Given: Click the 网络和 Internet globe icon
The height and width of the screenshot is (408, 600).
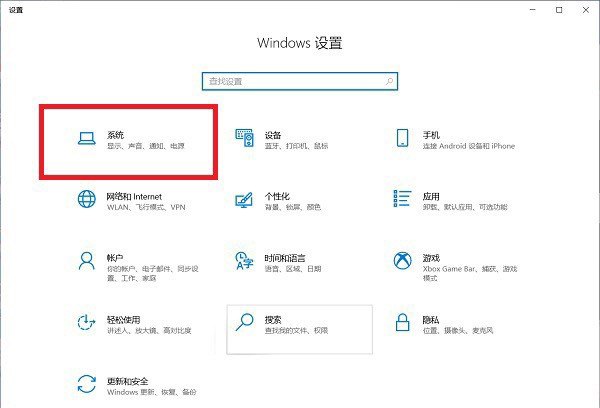Looking at the screenshot, I should [87, 199].
